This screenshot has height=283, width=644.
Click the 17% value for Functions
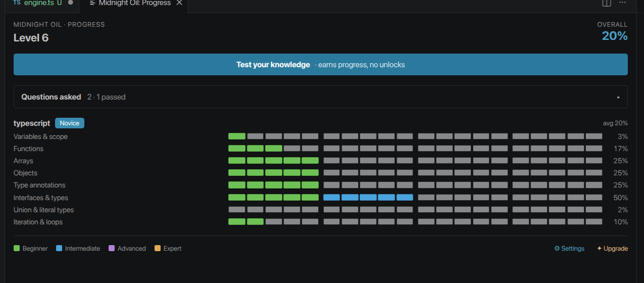[621, 149]
